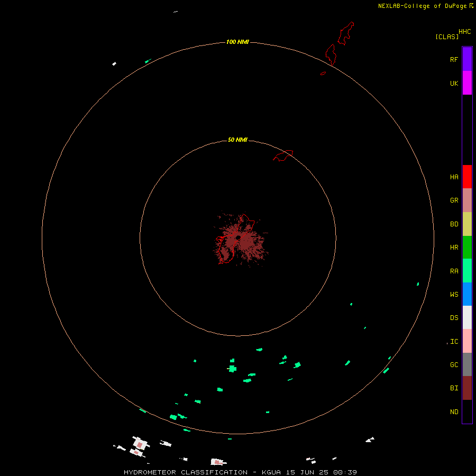Viewport: 476px width, 476px height.
Task: Click the WS blue legend swatch
Action: coord(467,294)
